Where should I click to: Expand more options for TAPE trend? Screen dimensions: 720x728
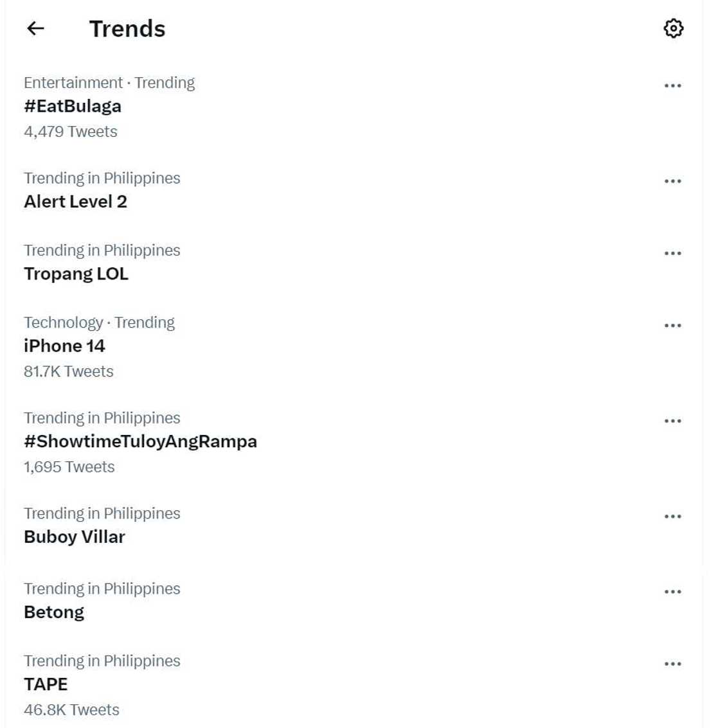tap(672, 664)
